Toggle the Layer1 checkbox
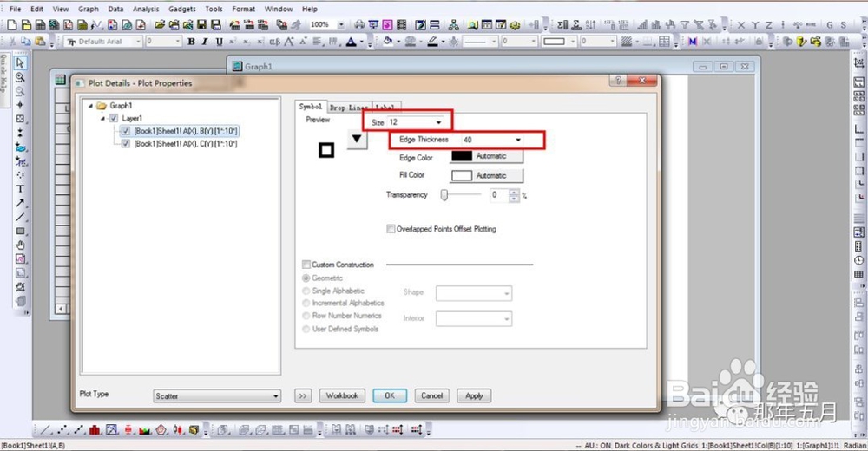This screenshot has height=451, width=868. pyautogui.click(x=114, y=118)
